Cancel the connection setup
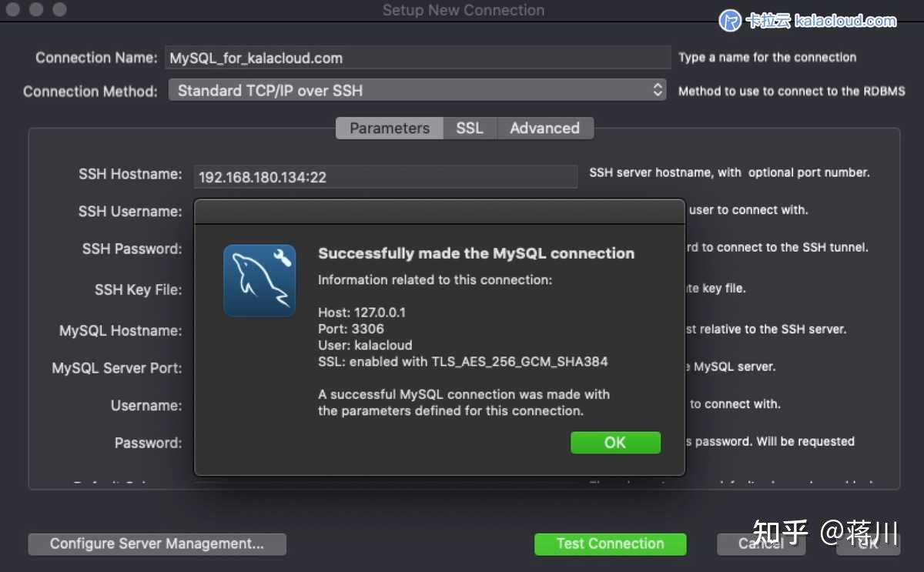This screenshot has width=924, height=572. [761, 544]
